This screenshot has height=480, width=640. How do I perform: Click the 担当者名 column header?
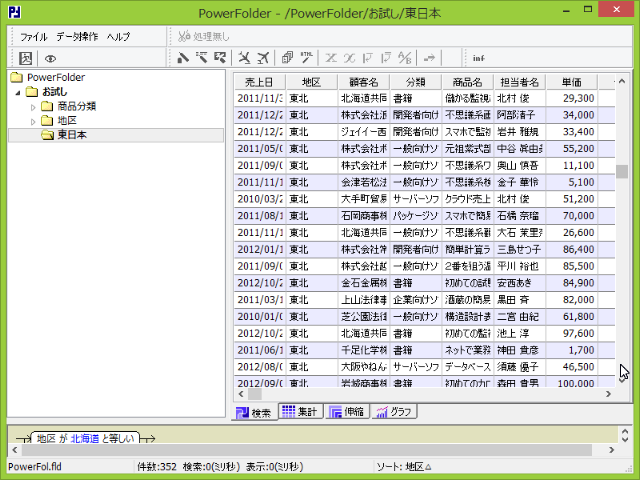(520, 82)
